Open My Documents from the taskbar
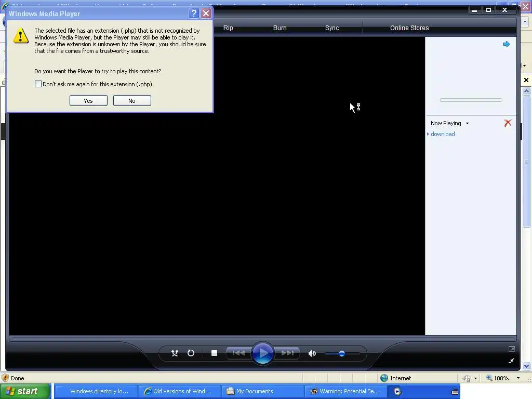Viewport: 532px width, 399px height. pos(262,391)
